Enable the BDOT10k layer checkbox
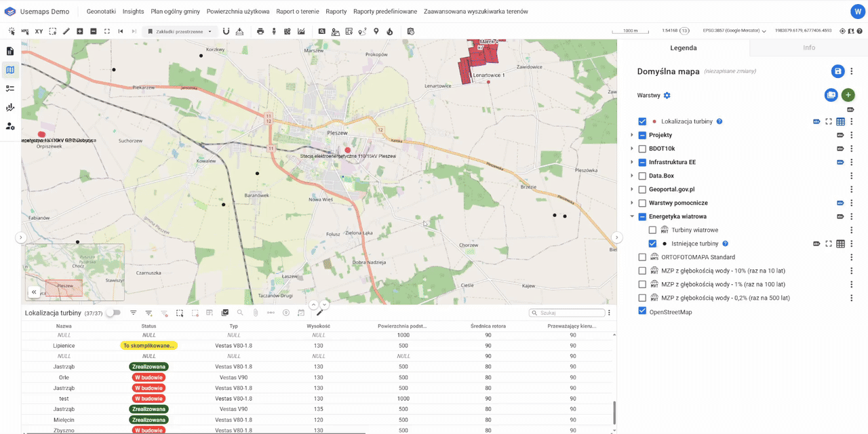868x434 pixels. click(642, 149)
